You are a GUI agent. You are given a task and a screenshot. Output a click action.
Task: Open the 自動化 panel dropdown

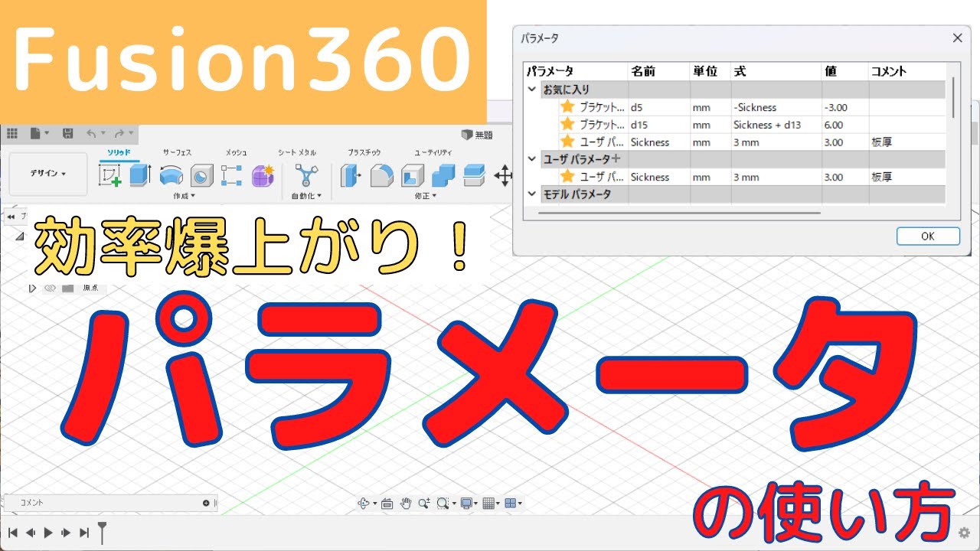pyautogui.click(x=306, y=196)
